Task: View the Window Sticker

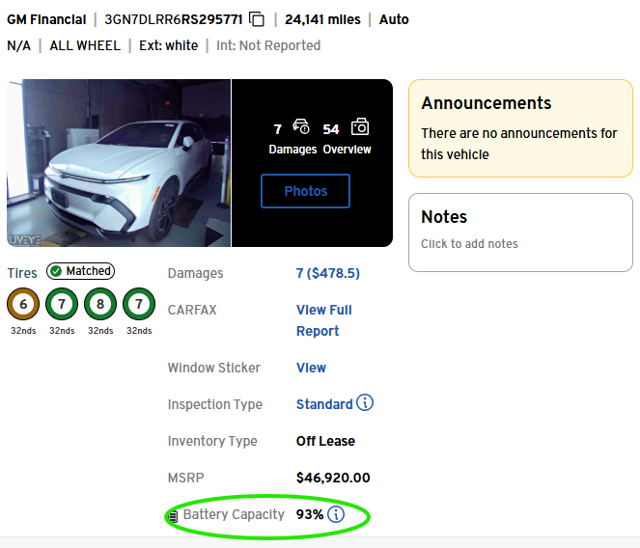Action: pos(311,368)
